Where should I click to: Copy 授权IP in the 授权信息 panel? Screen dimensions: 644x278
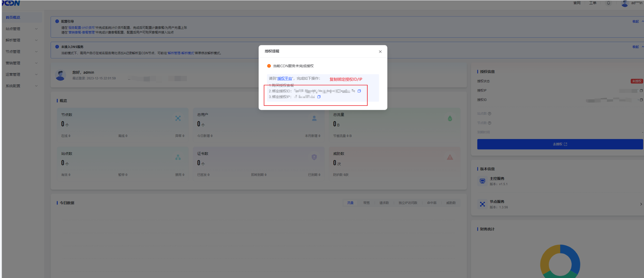641,91
